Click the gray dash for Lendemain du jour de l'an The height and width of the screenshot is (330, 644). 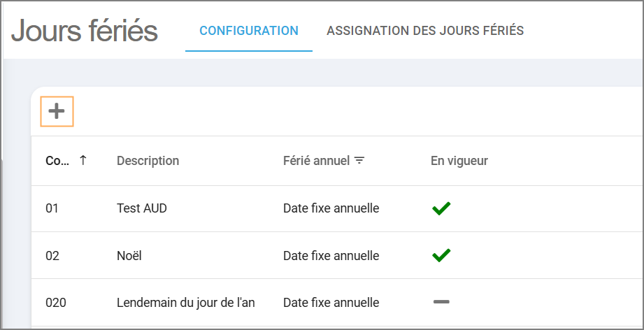(x=441, y=302)
